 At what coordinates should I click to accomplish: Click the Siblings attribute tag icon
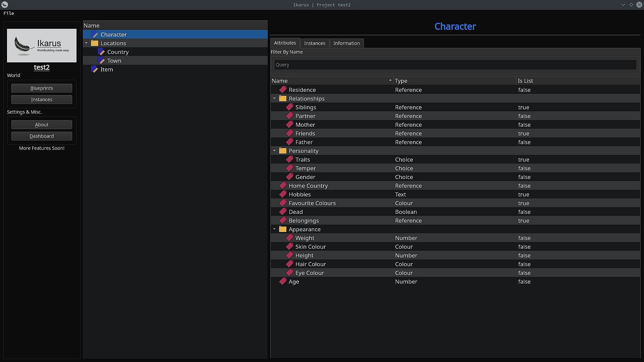pyautogui.click(x=289, y=107)
